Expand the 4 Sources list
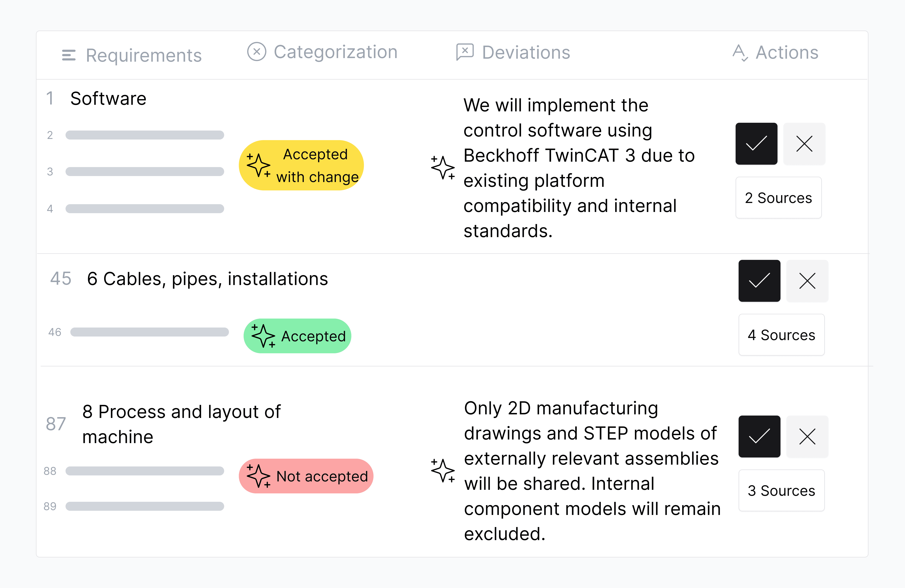Viewport: 905px width, 588px height. pos(782,335)
